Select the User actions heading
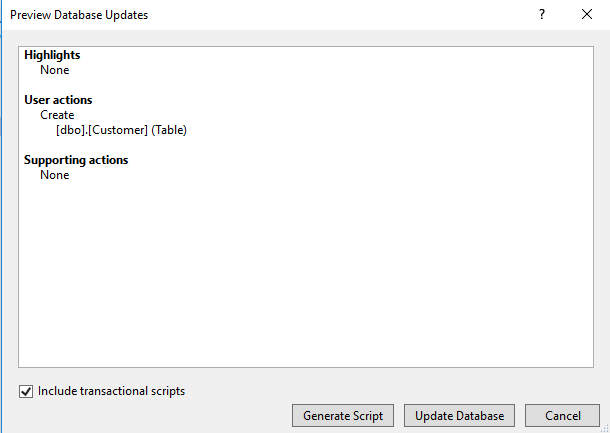The height and width of the screenshot is (433, 610). [58, 100]
